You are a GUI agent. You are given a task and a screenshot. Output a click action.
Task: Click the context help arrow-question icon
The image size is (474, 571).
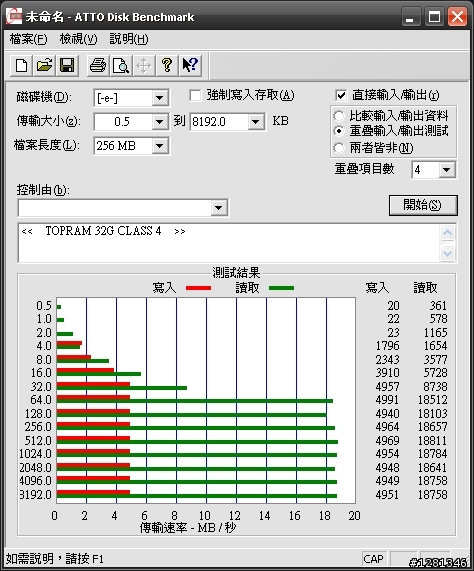(x=190, y=66)
